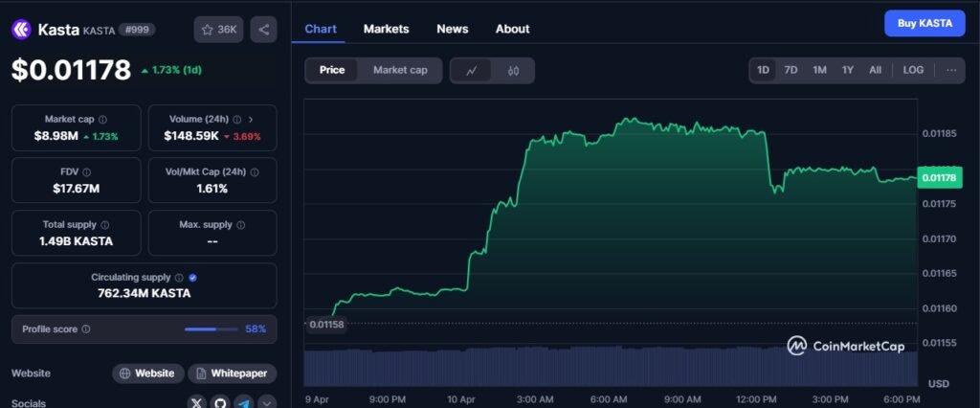Click the $0.01178 price heading

tap(71, 70)
